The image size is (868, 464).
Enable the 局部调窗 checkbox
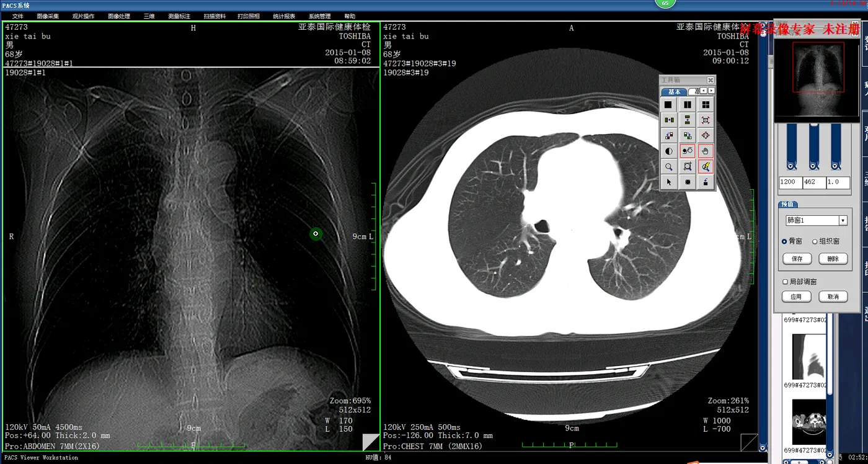tap(785, 282)
